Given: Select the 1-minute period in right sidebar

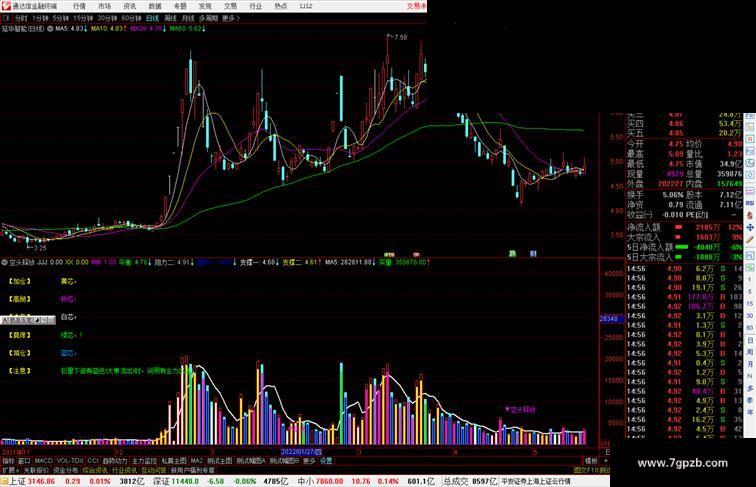Looking at the screenshot, I should (x=750, y=280).
